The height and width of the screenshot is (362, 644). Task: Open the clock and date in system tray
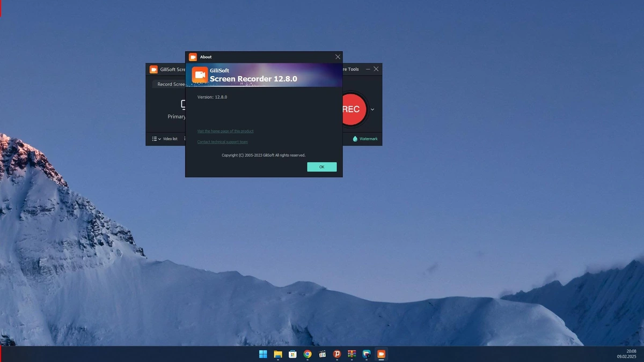(x=626, y=354)
